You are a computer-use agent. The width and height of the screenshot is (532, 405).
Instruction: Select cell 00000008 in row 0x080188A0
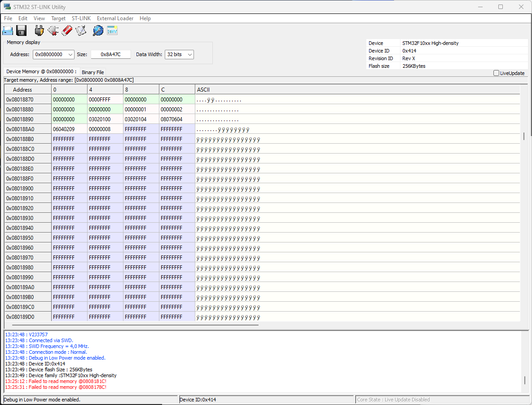[105, 129]
